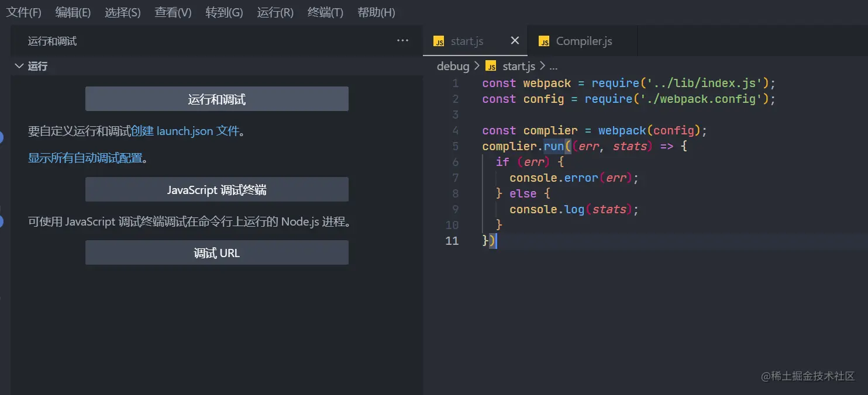Viewport: 868px width, 395px height.
Task: Click the highlighted run method call
Action: 554,146
